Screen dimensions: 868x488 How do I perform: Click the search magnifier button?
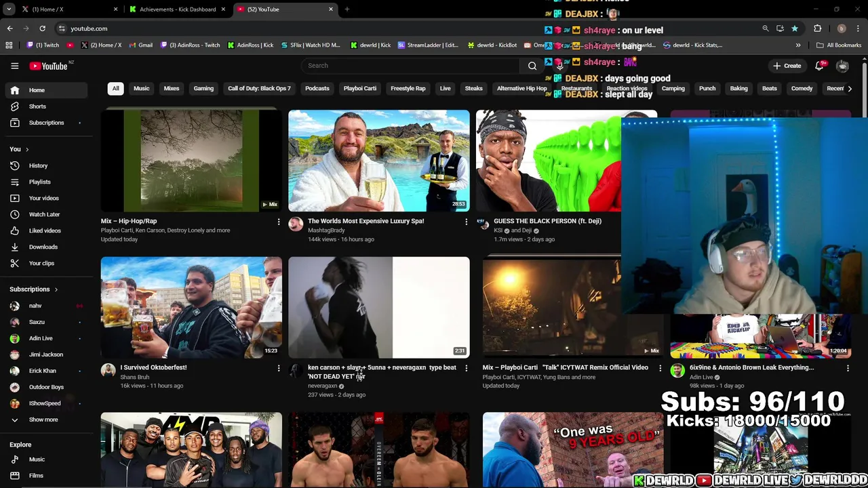tap(532, 66)
